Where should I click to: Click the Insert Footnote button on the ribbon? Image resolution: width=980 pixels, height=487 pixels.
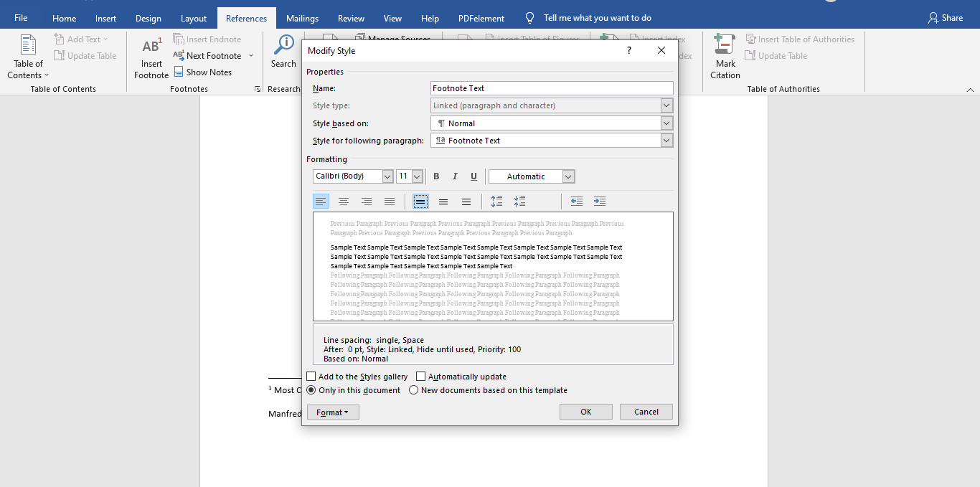151,57
